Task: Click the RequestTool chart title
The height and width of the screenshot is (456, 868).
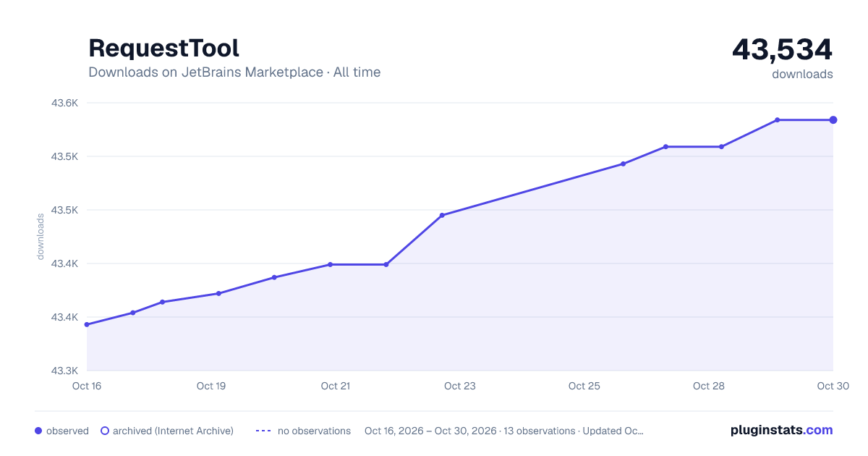Action: (x=163, y=48)
